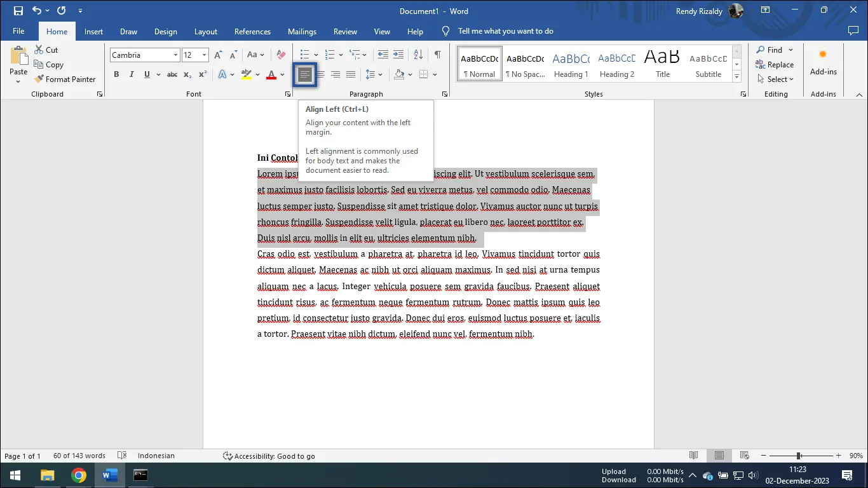Toggle Justify alignment for the paragraph
The width and height of the screenshot is (868, 488).
coord(351,74)
